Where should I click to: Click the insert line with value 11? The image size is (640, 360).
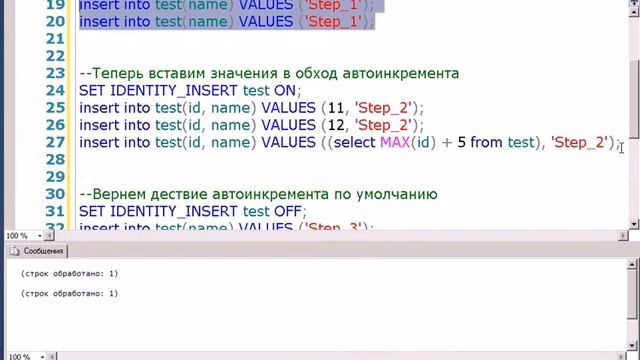click(x=251, y=108)
